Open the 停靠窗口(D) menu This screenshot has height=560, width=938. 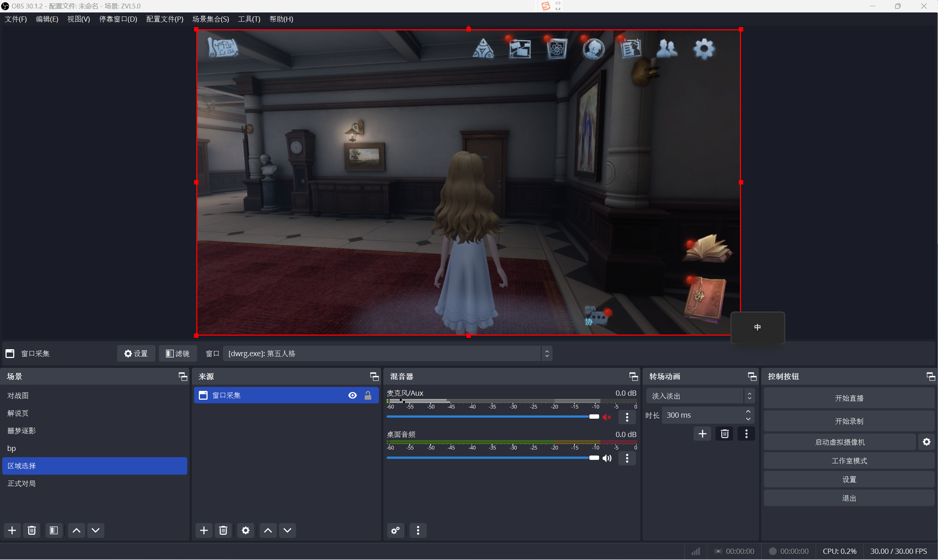(x=118, y=19)
